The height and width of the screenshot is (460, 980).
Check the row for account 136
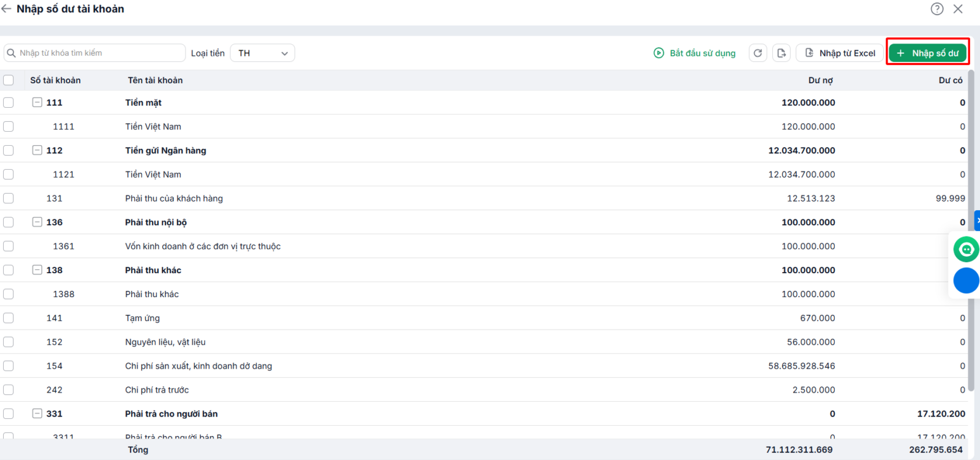point(9,222)
